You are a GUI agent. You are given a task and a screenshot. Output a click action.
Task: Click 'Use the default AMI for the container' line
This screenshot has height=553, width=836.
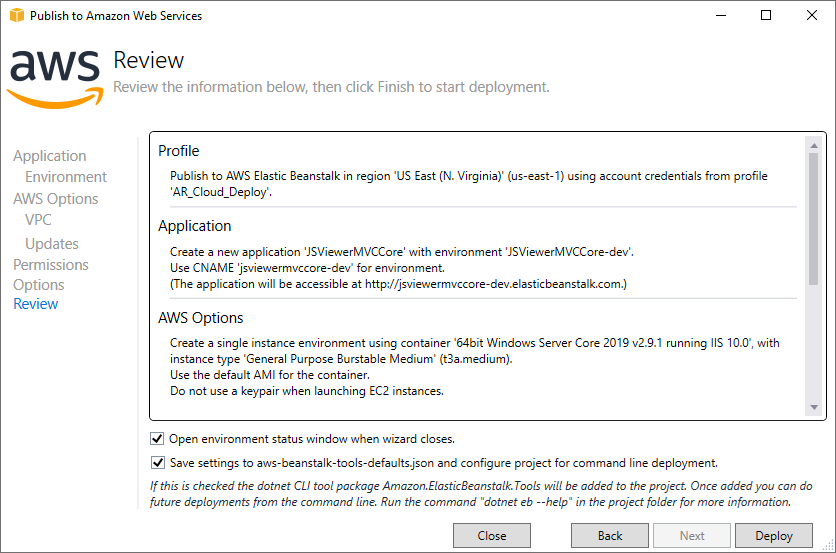click(270, 375)
